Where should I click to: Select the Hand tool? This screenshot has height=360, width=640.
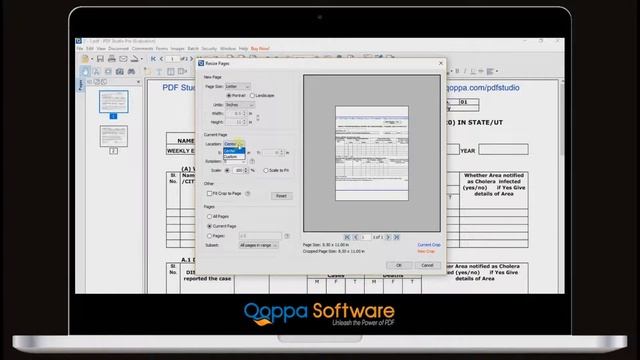click(85, 71)
